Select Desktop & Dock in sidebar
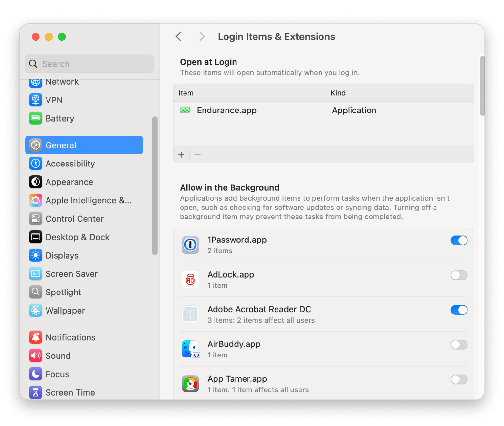The width and height of the screenshot is (504, 426). [x=78, y=237]
